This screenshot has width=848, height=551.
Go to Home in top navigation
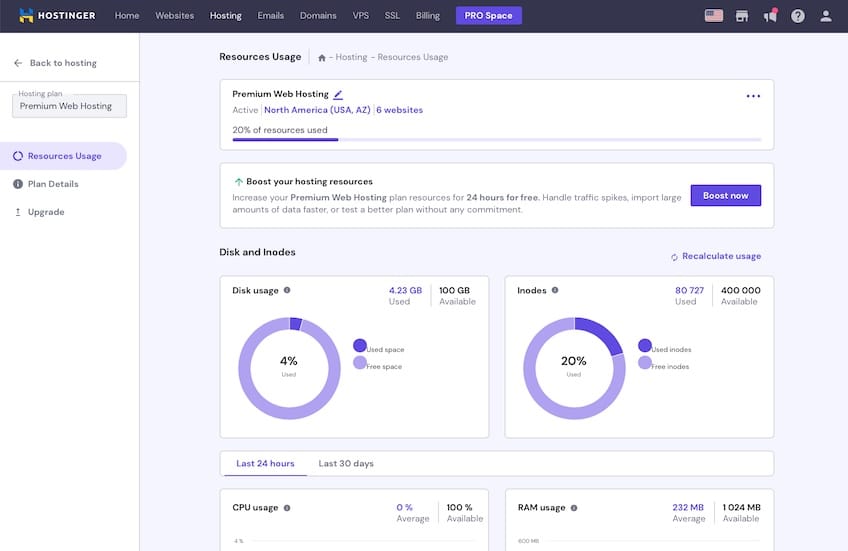coord(127,16)
